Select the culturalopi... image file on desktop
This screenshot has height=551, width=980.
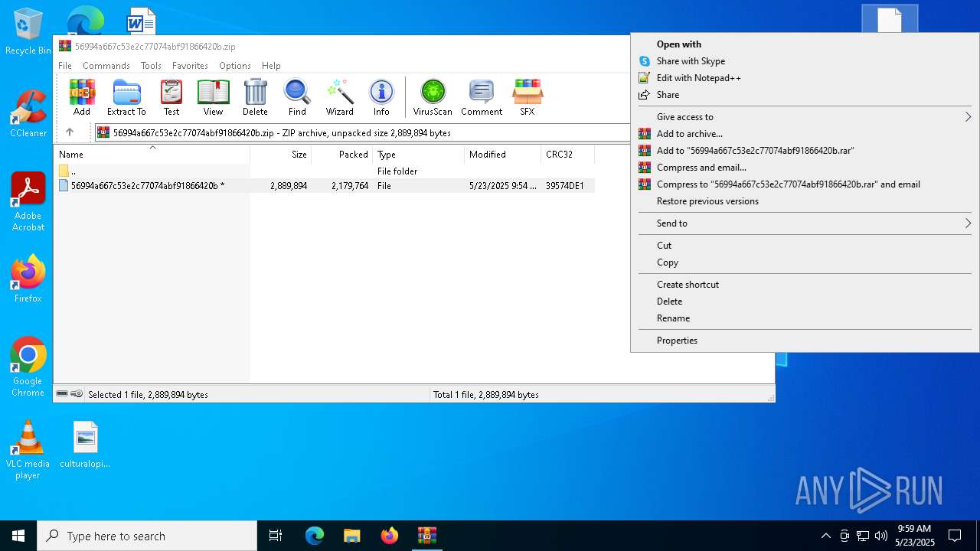[85, 445]
